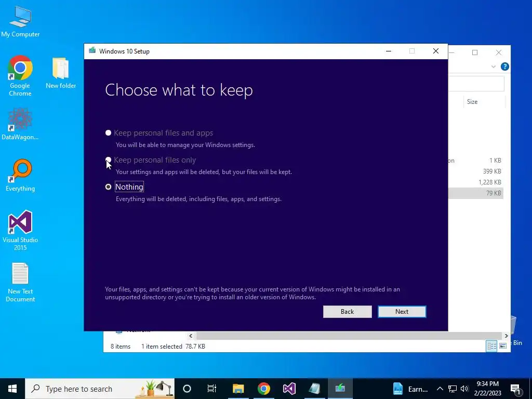Open Chrome from the taskbar
The image size is (532, 399).
click(x=263, y=389)
